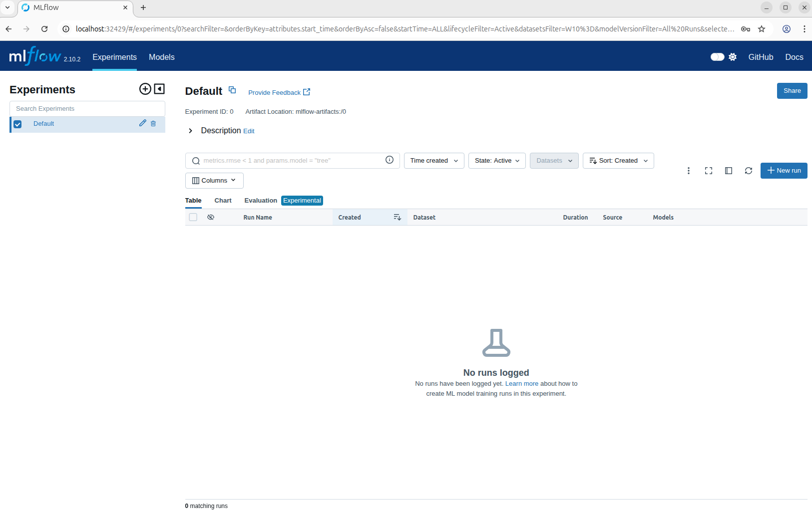Switch to the Models navigation tab
This screenshot has height=518, width=812.
tap(162, 57)
